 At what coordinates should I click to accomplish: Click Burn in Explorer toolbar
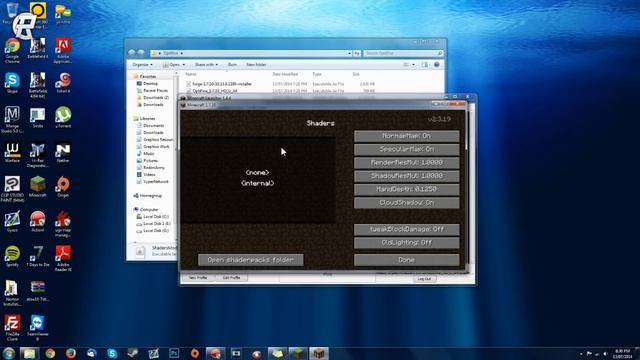(232, 64)
